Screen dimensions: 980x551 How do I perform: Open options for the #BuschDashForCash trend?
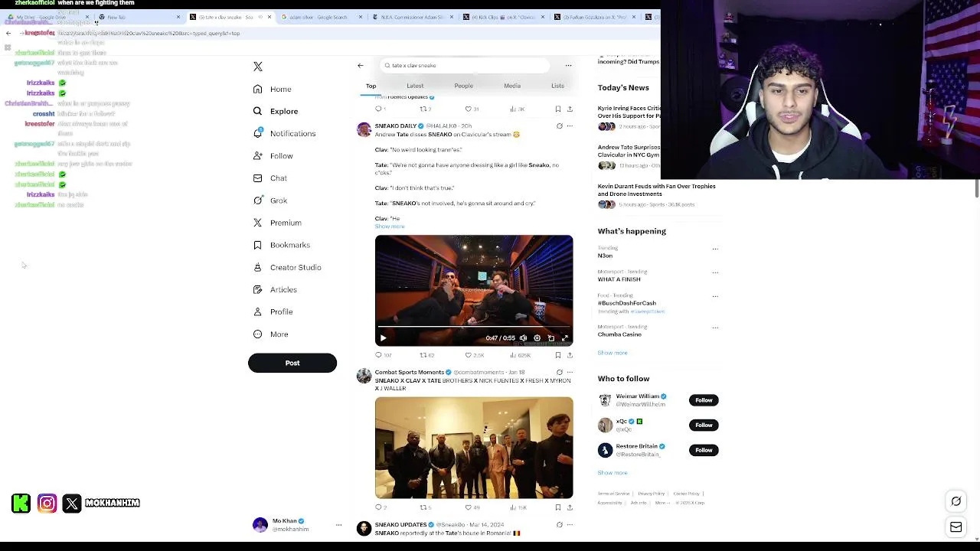pos(715,296)
